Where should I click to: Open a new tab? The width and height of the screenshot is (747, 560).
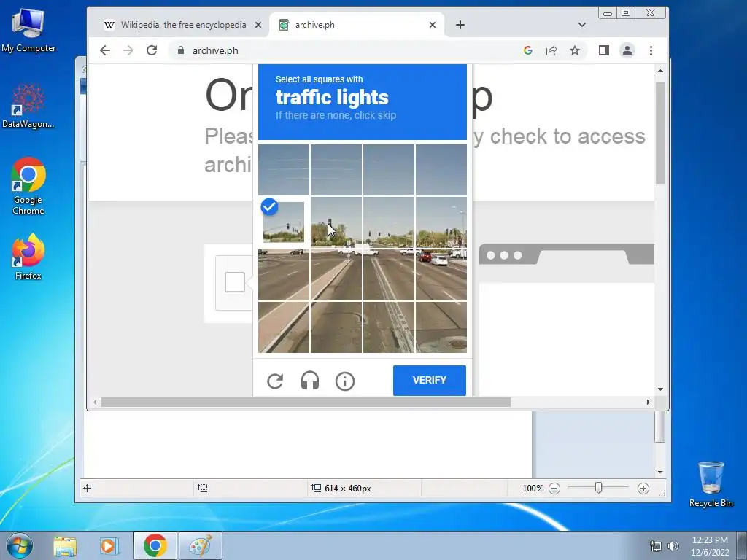(460, 25)
